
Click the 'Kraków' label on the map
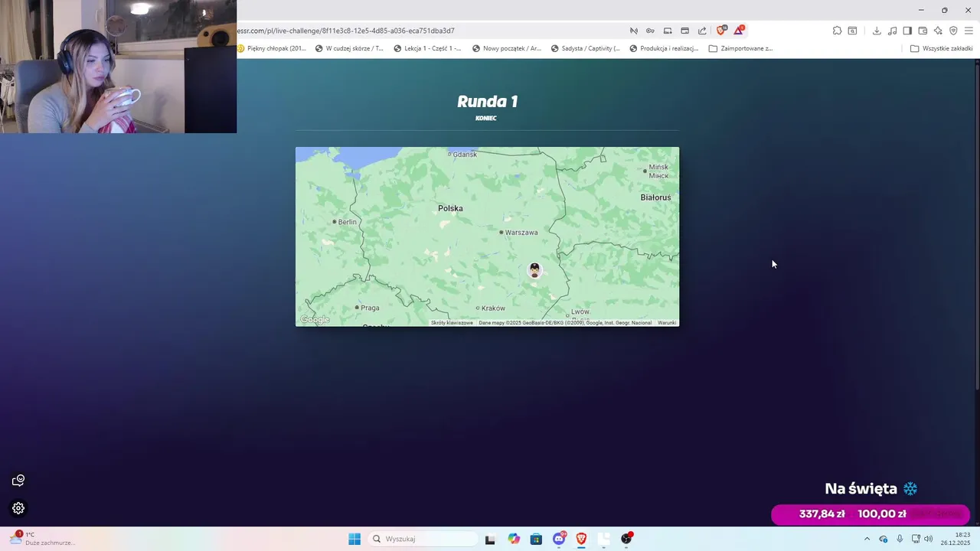tap(493, 308)
